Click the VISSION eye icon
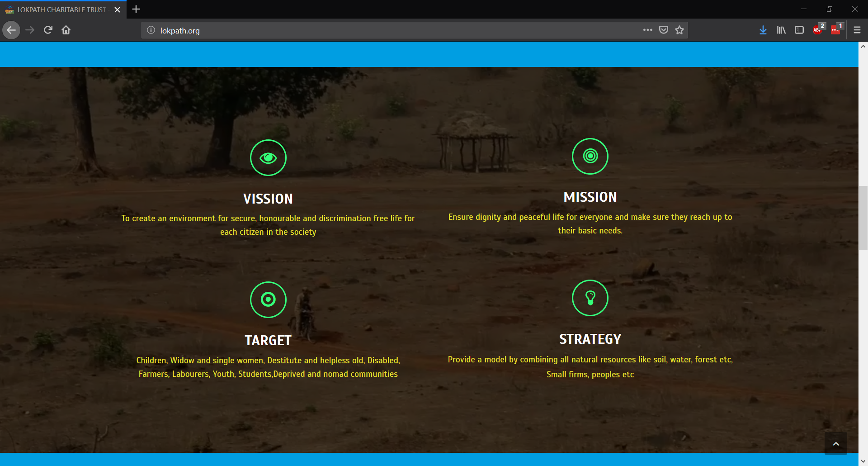Screen dimensions: 868x466 pos(268,157)
